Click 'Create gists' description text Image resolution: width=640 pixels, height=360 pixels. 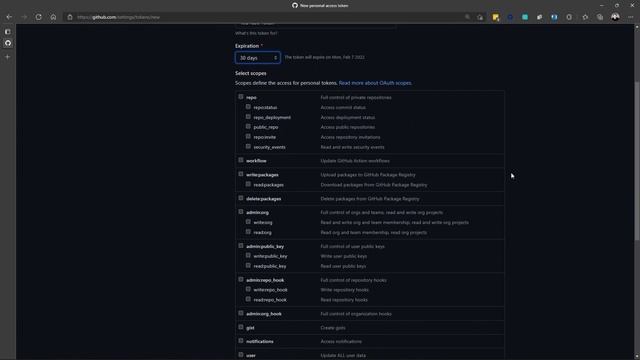click(x=333, y=328)
